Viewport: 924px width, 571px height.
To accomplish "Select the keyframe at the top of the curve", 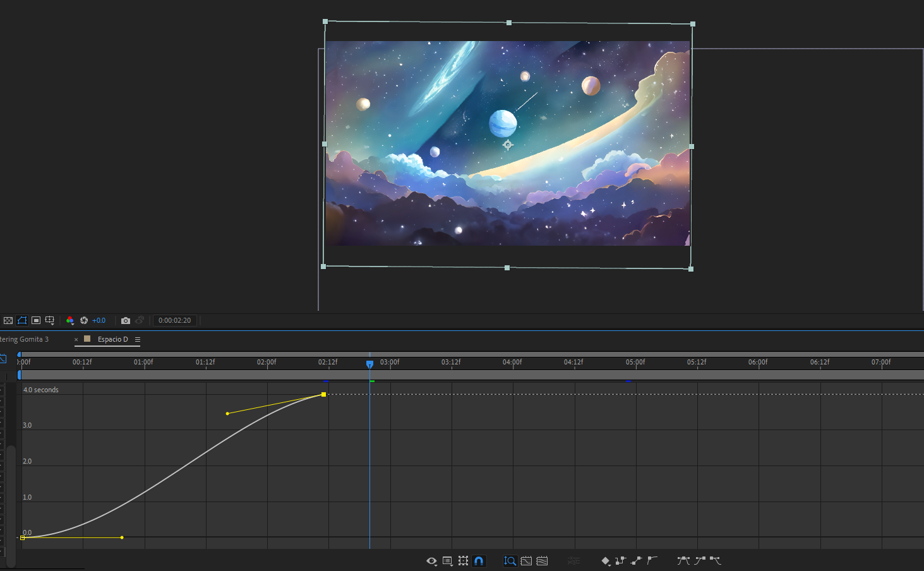I will point(323,394).
